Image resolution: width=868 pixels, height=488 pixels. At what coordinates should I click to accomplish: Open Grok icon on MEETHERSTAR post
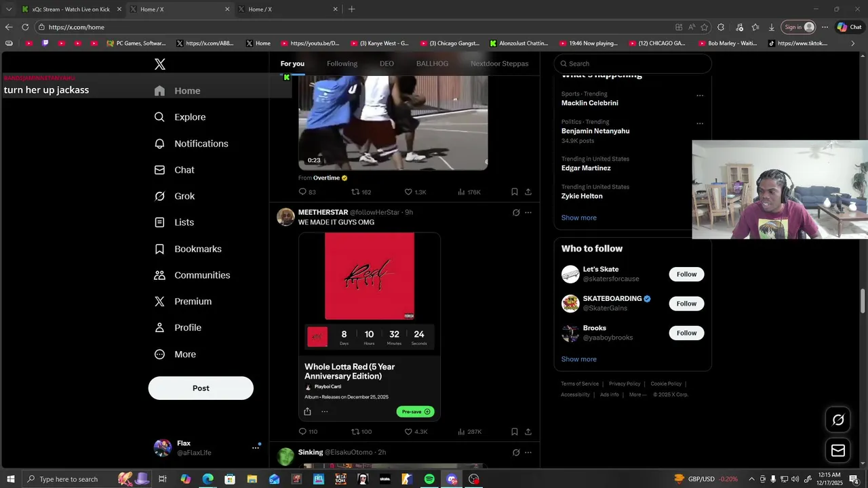(x=516, y=213)
